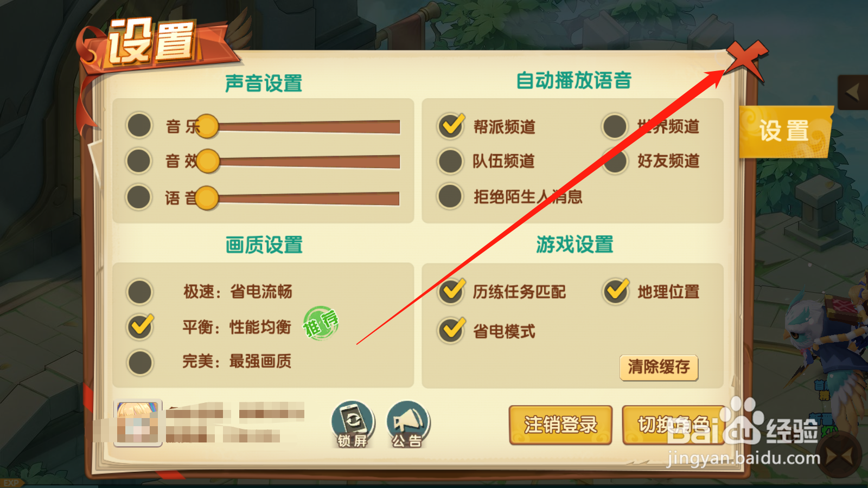Enable 拒绝陌生人消息 option
868x488 pixels.
[x=450, y=196]
